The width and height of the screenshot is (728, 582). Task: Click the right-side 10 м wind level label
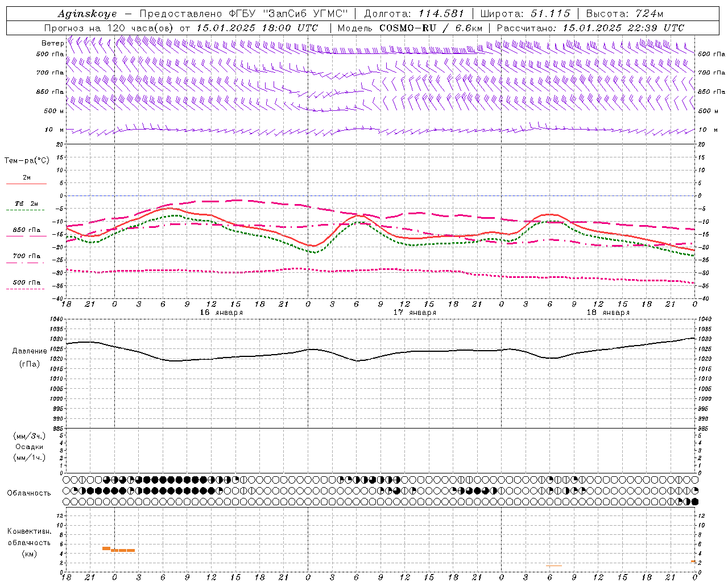coord(707,130)
